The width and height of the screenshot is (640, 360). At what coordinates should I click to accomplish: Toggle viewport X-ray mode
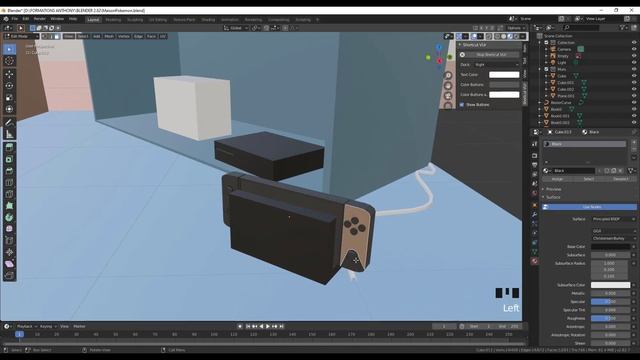(x=489, y=36)
